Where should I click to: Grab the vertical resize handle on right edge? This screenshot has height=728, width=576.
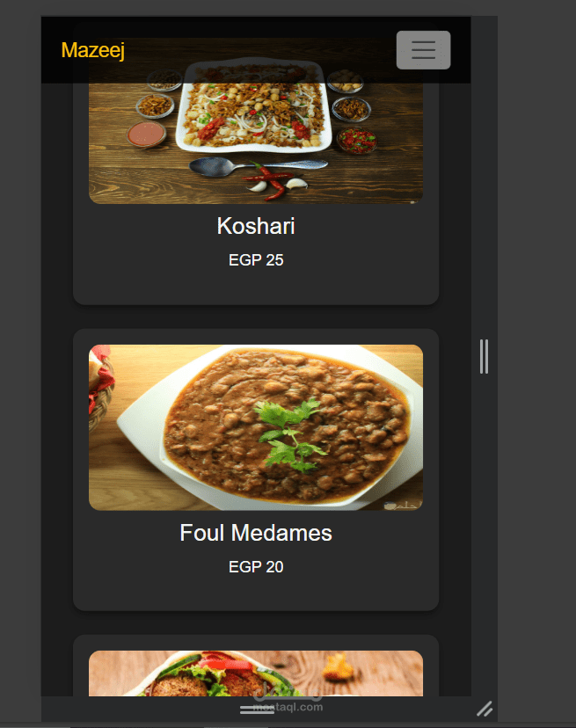coord(484,357)
